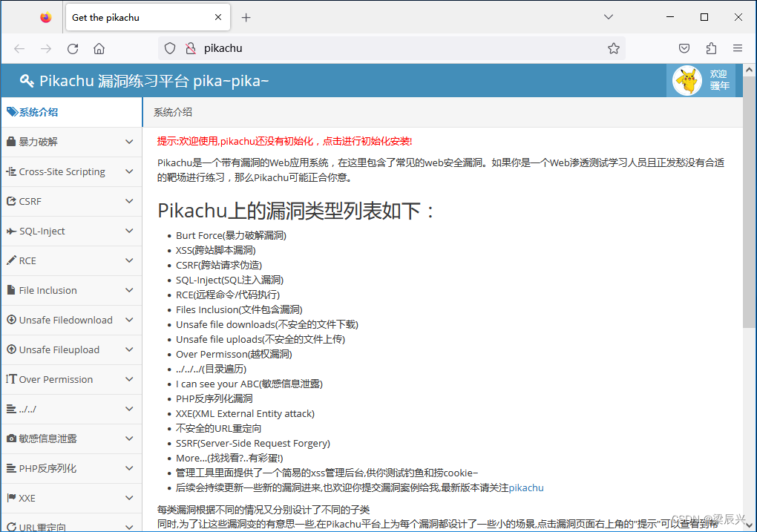This screenshot has height=532, width=757.
Task: Open 暴力破解 sidebar menu
Action: coord(71,142)
